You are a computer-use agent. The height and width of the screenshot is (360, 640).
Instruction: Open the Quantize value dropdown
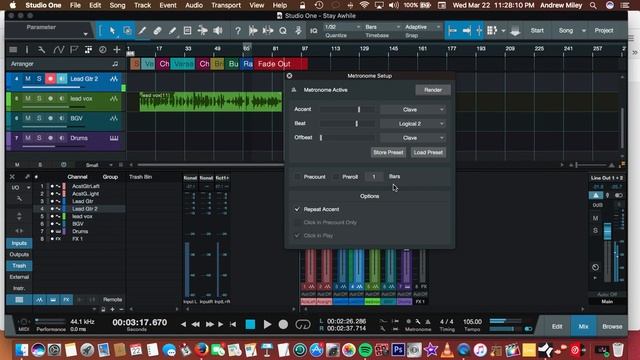click(x=342, y=27)
